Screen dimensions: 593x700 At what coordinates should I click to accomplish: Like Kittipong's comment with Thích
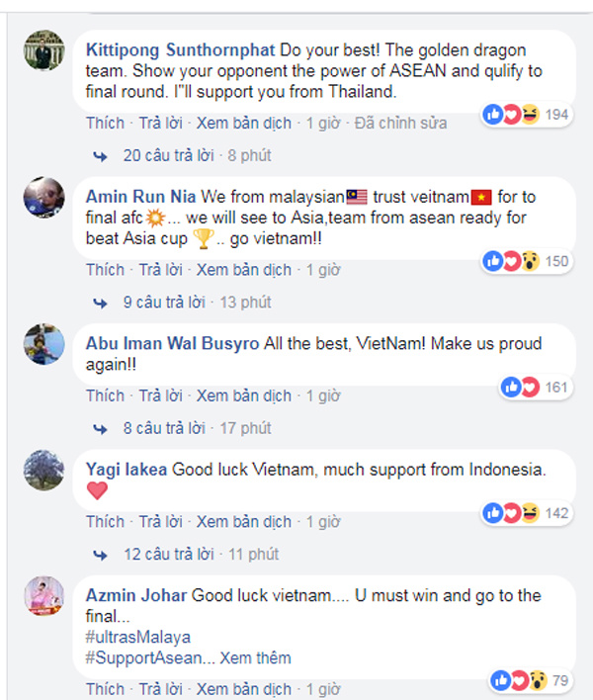tap(106, 124)
